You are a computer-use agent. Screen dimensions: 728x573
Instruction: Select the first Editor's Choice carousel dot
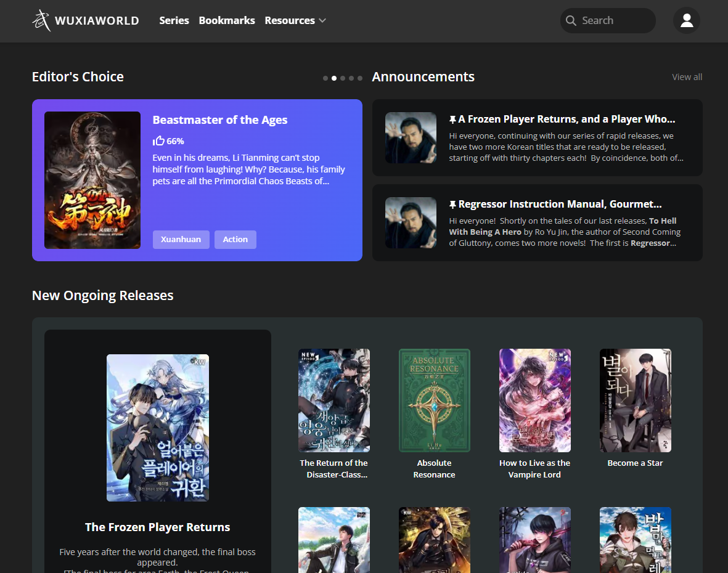point(325,78)
